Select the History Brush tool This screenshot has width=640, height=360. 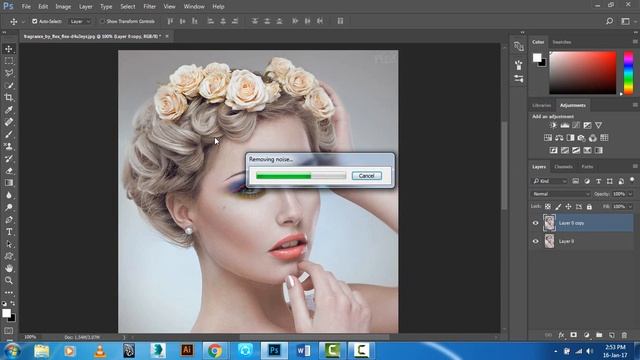tap(9, 159)
